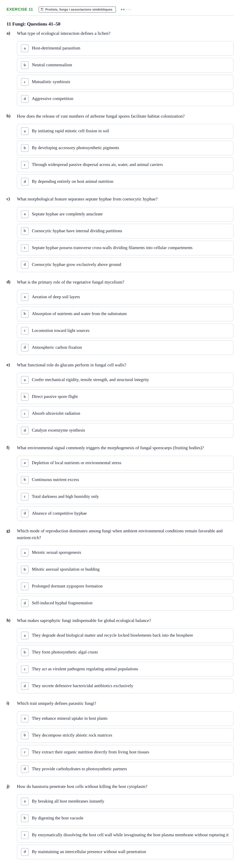Click letter badge d for 'Self-induced hyphal fragmentation'
The width and height of the screenshot is (240, 868).
coord(25,603)
